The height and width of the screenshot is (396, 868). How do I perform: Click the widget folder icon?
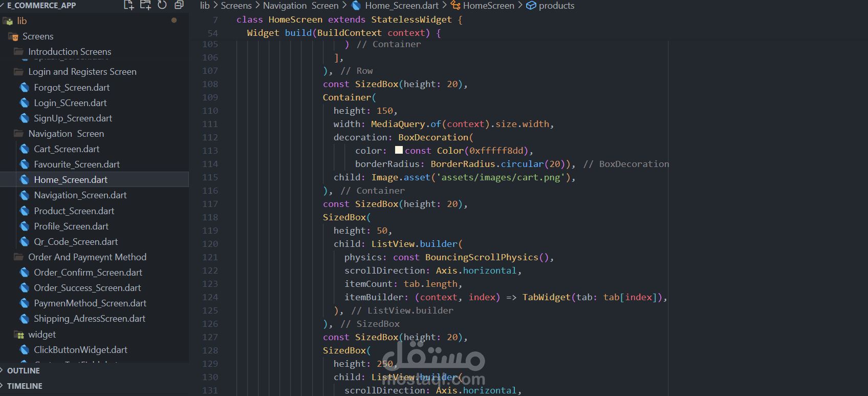tap(19, 335)
